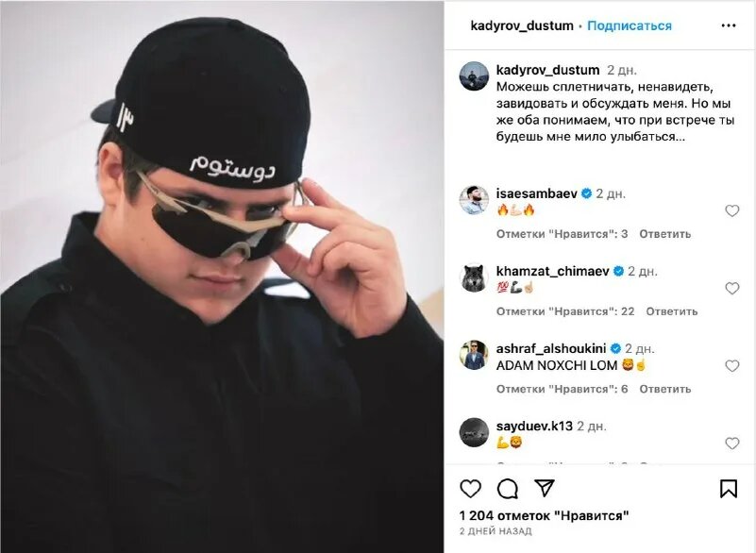
Task: Open sayduev.k13 profile username
Action: [x=534, y=427]
